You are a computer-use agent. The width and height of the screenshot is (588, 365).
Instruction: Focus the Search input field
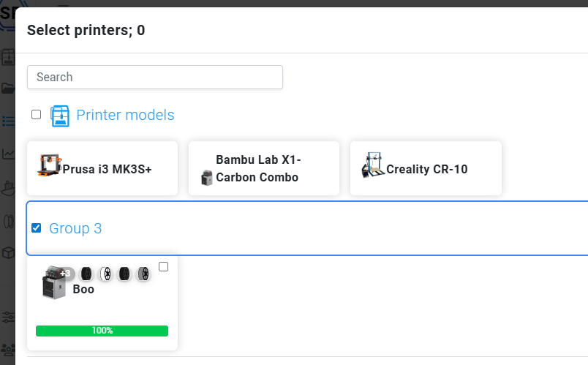tap(155, 78)
